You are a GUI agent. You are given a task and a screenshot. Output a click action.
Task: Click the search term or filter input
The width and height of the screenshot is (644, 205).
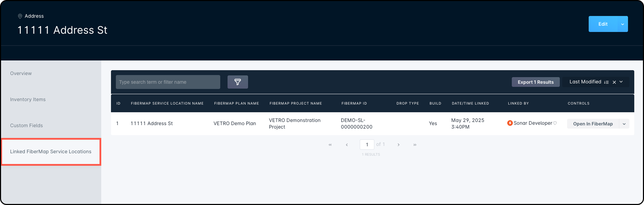pos(168,82)
